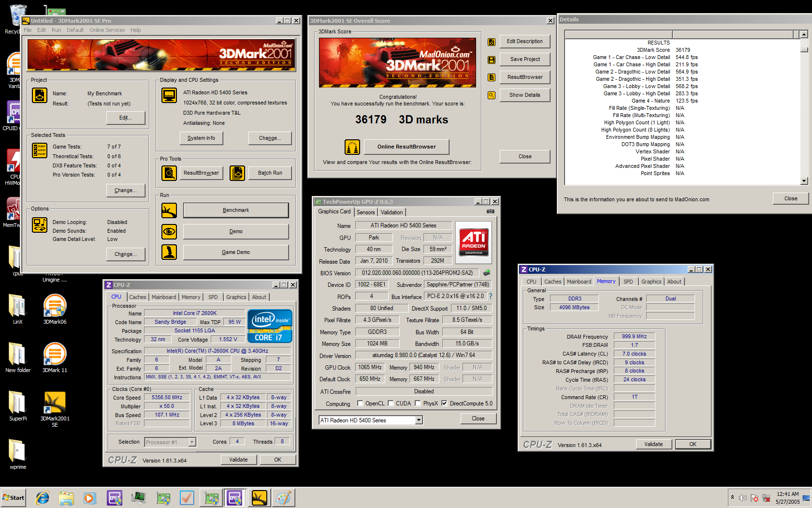Toggle the CUDA checkbox in GPU-Z
This screenshot has width=812, height=508.
[x=391, y=403]
